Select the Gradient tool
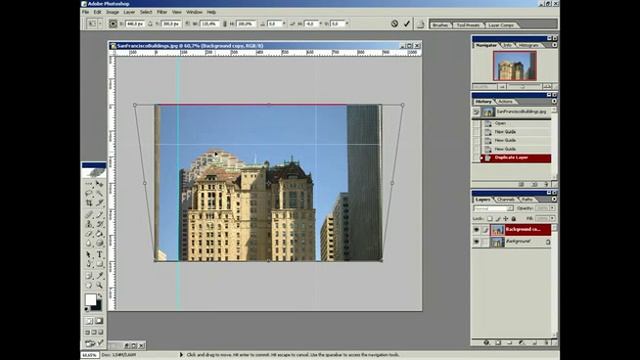 [99, 233]
